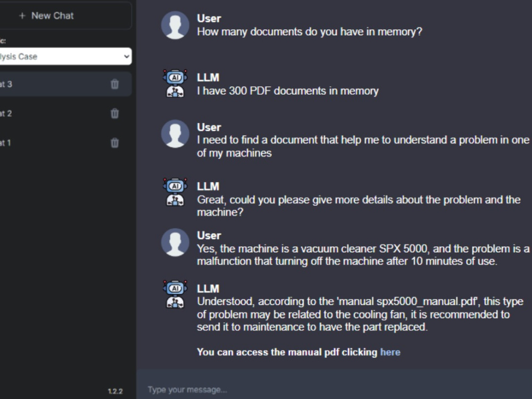Click the plus icon inside the New Chat button
Viewport: 532px width, 399px height.
22,15
